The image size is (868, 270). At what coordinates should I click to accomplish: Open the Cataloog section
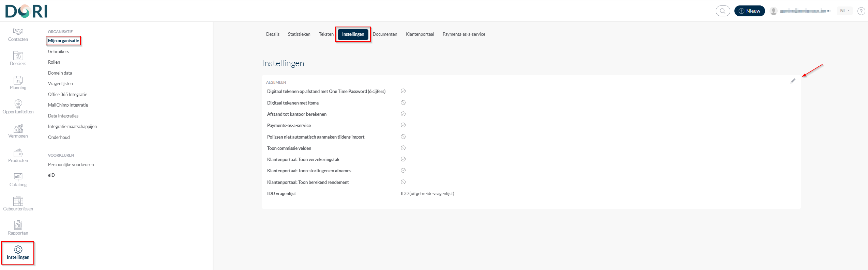tap(18, 180)
